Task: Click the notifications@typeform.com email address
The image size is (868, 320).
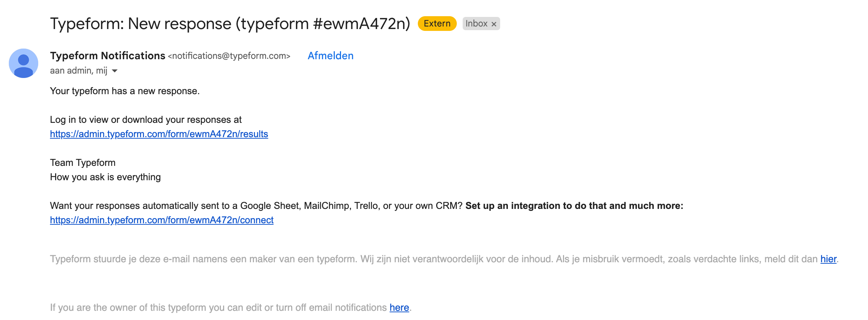Action: 229,56
